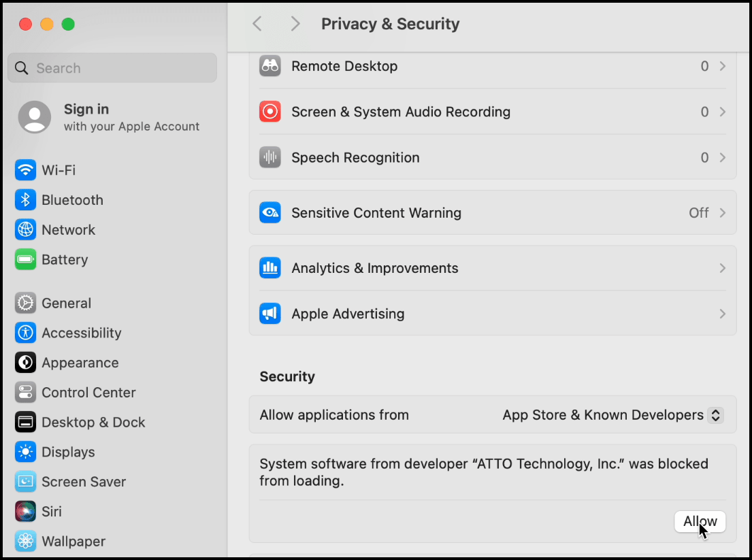
Task: Open Screen & System Audio Recording
Action: [400, 112]
